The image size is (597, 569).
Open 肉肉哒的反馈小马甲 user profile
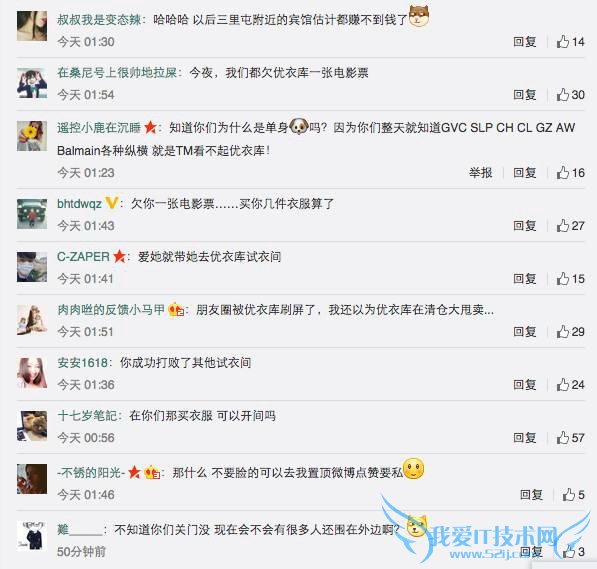pos(111,310)
